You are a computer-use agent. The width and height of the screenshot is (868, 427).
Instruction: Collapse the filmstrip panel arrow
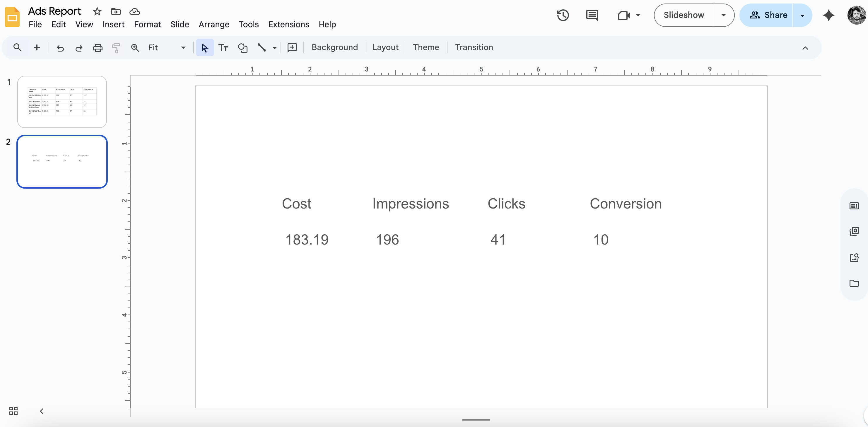click(x=42, y=411)
